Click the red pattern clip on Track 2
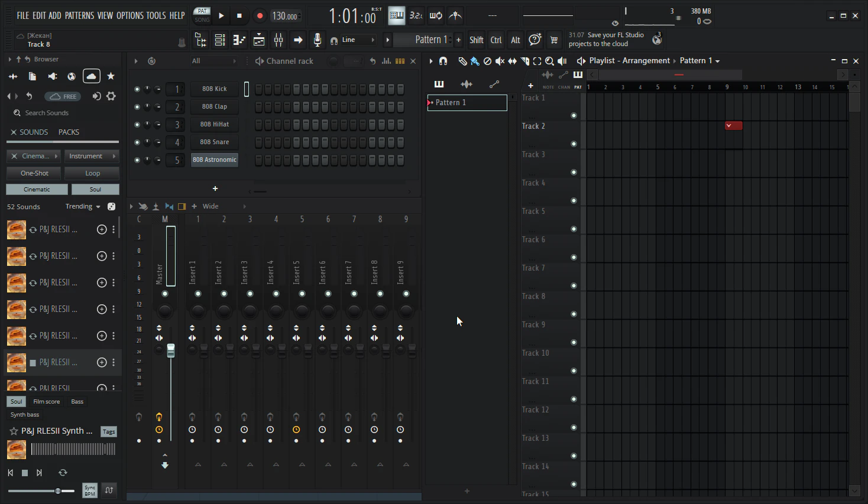The height and width of the screenshot is (504, 868). click(734, 125)
